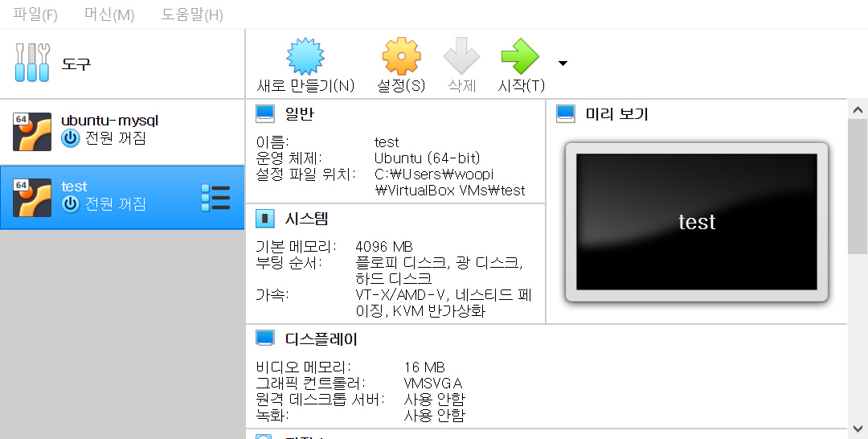This screenshot has height=439, width=868.
Task: Start VM with 시작(T) green arrow
Action: pyautogui.click(x=520, y=56)
